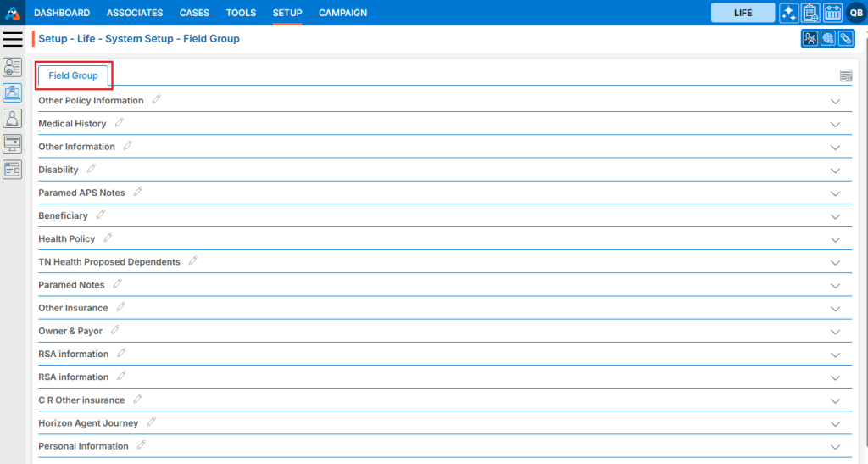This screenshot has height=464, width=868.
Task: Click the list view icon right of tab
Action: (x=845, y=76)
